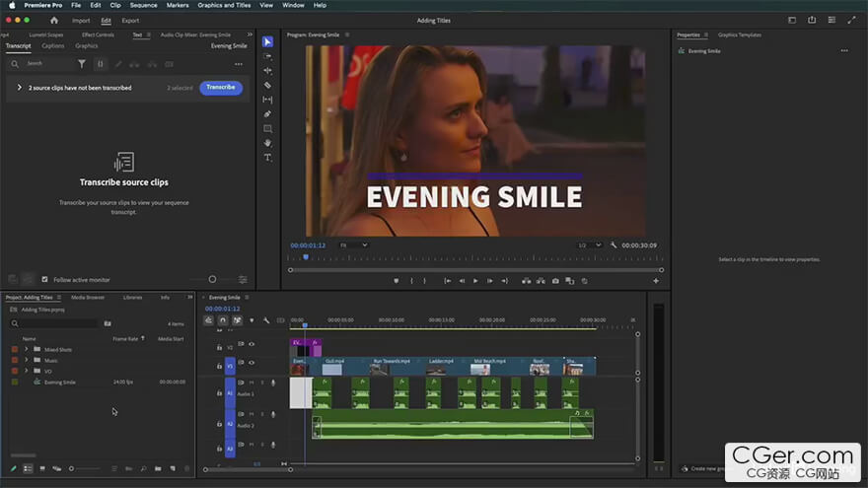The image size is (868, 488).
Task: Step forward one frame
Action: pyautogui.click(x=490, y=281)
